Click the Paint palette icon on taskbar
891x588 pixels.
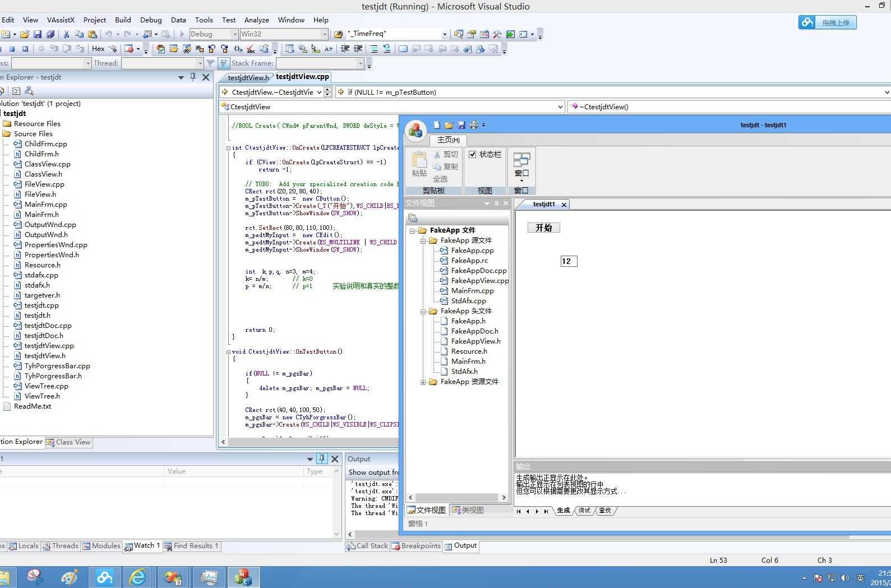pos(70,577)
